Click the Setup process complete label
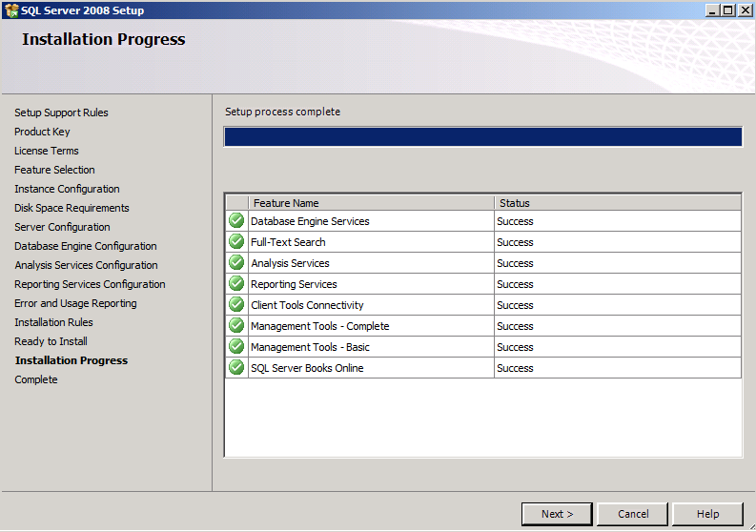Screen dimensions: 756x532 [x=282, y=112]
